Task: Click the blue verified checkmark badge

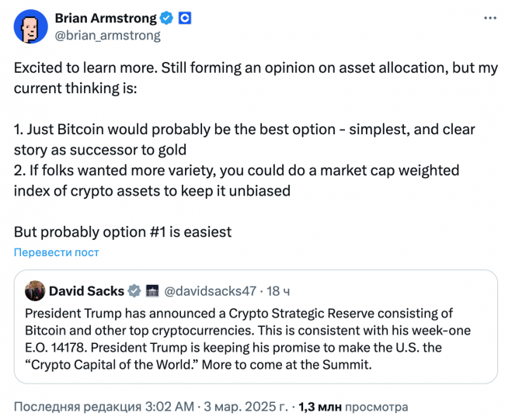Action: click(166, 18)
